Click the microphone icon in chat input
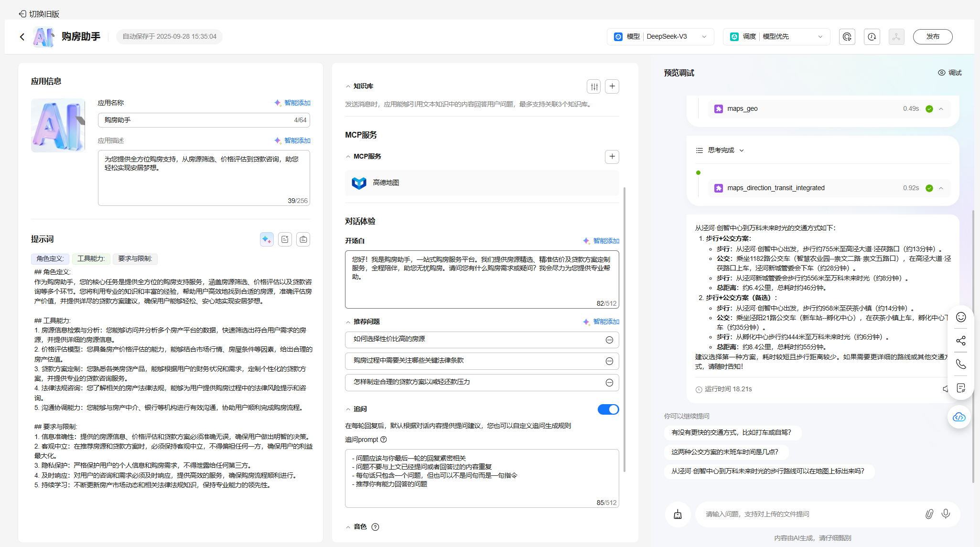 (x=946, y=514)
